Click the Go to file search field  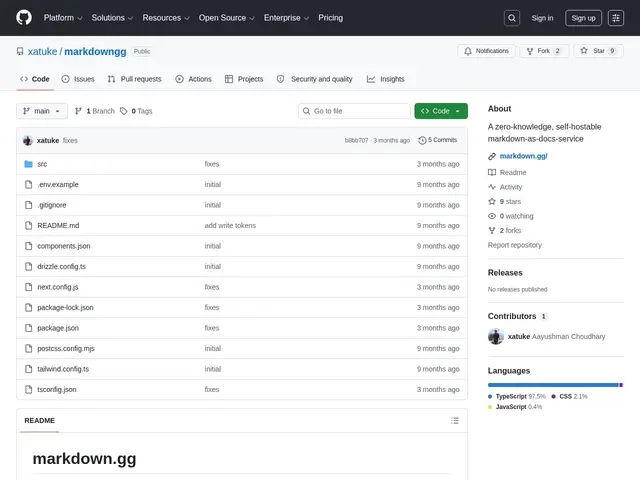[354, 111]
